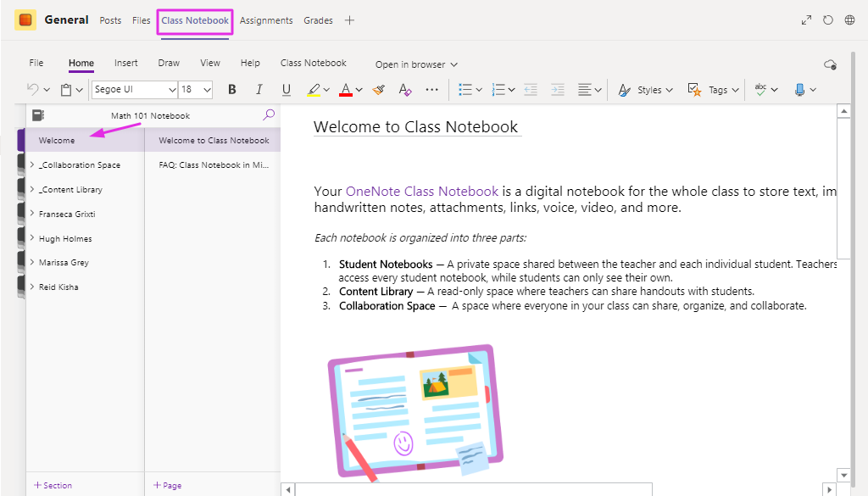
Task: Follow the OneNote Class Notebook link
Action: coord(422,192)
